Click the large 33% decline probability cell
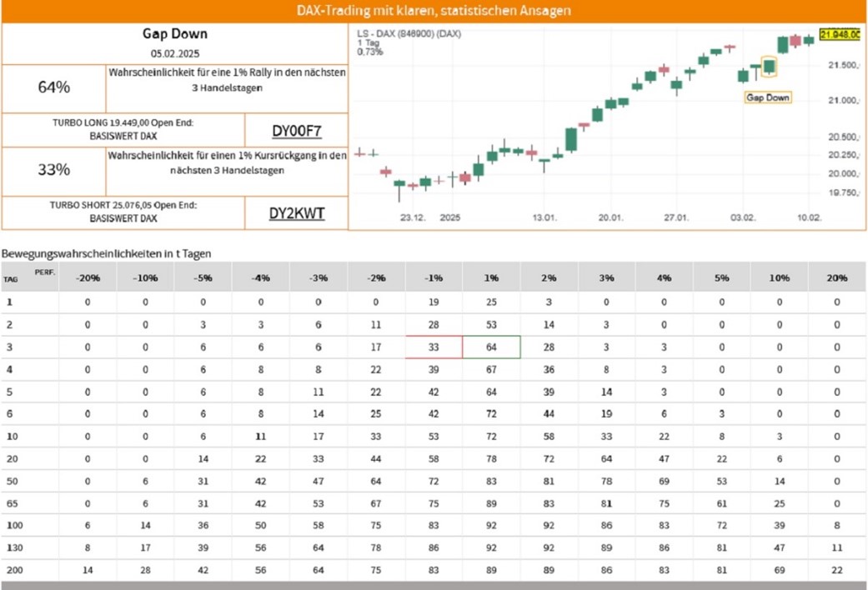This screenshot has height=590, width=868. (54, 170)
